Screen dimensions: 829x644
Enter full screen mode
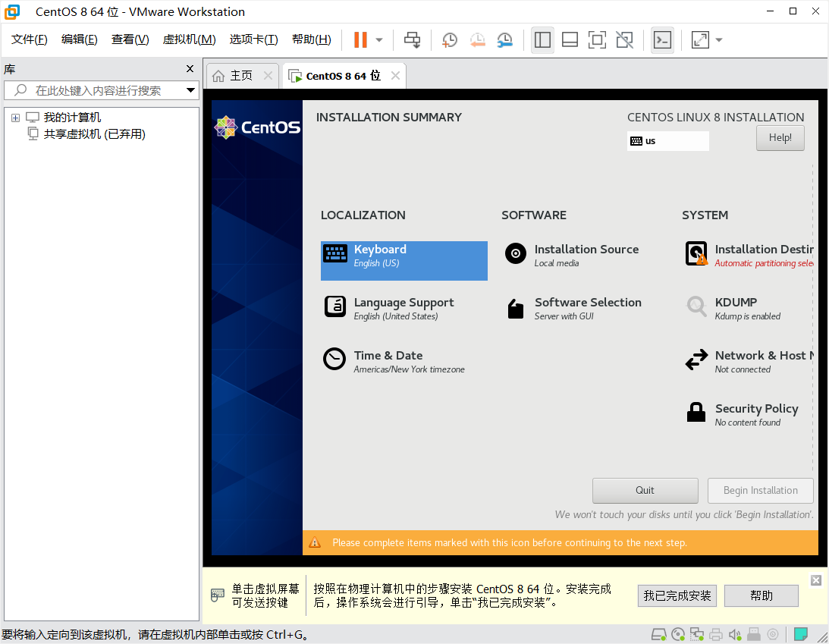pos(597,39)
